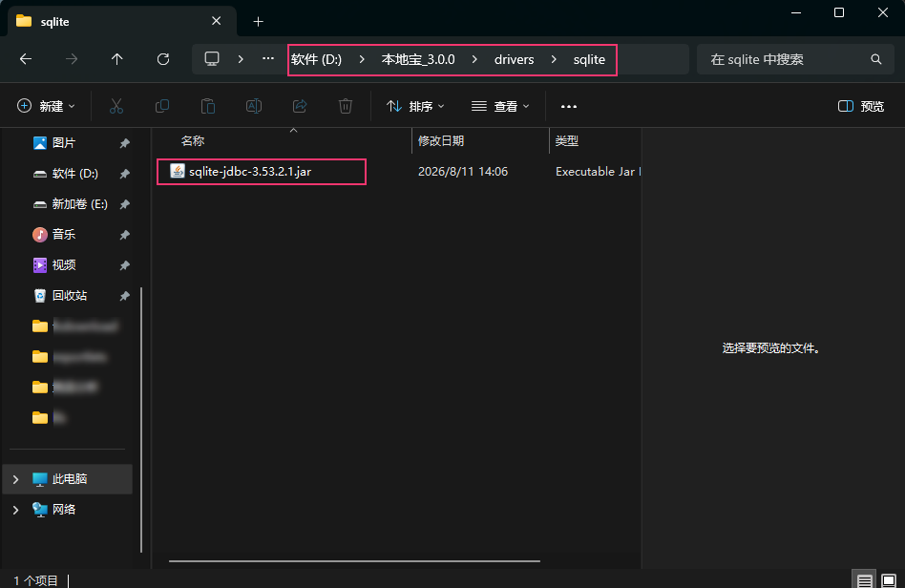Click the pin icon beside 回收站
The height and width of the screenshot is (588, 905).
[x=124, y=296]
